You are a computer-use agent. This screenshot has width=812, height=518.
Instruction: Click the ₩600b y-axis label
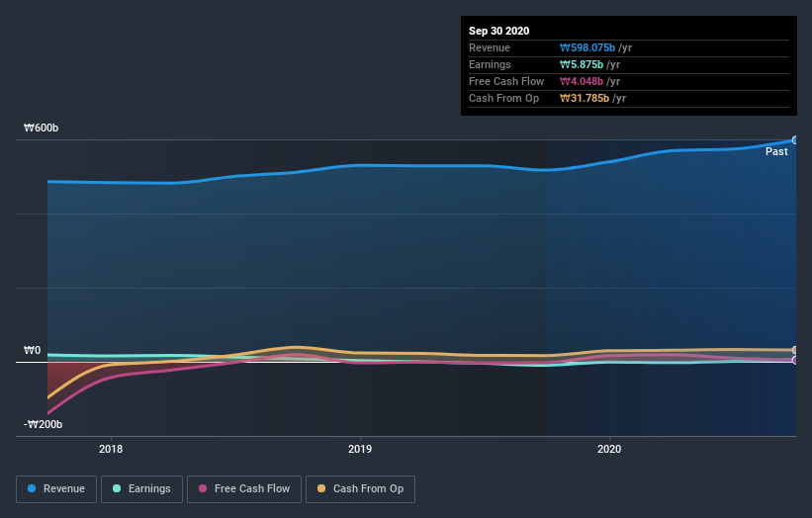pos(41,128)
